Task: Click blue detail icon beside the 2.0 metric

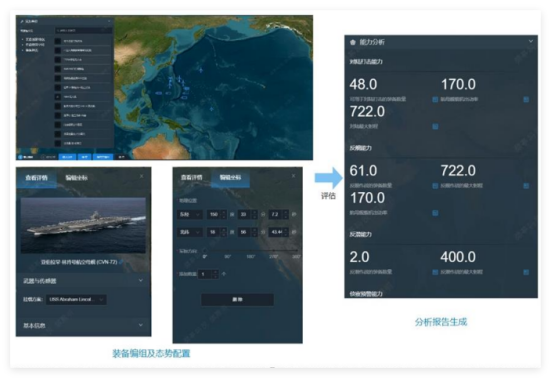Action: pyautogui.click(x=435, y=272)
